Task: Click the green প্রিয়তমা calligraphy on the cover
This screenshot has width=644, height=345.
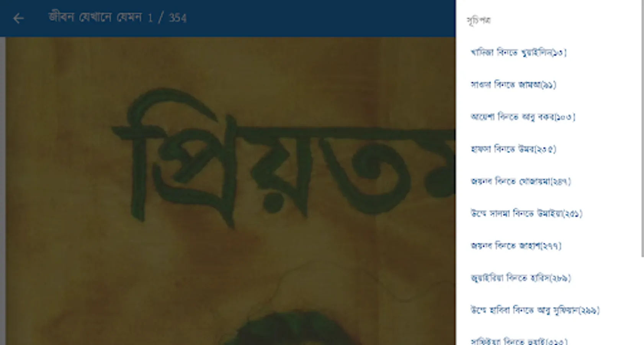Action: coord(283,157)
